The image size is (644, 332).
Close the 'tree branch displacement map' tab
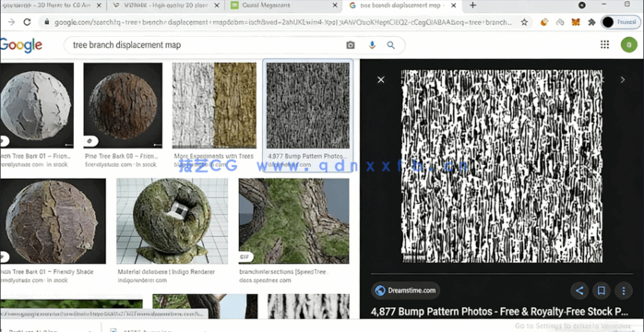click(453, 6)
